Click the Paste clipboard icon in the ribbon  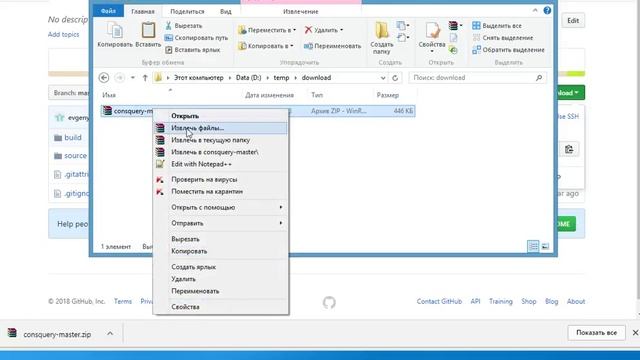148,31
